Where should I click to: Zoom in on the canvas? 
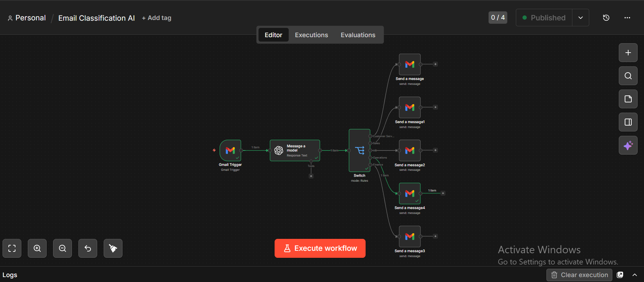click(37, 248)
